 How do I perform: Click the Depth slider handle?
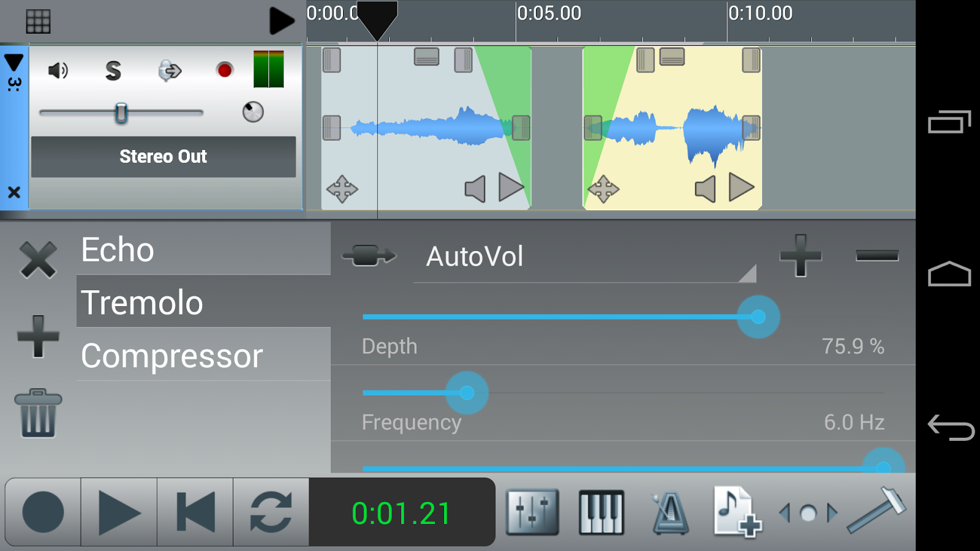(758, 317)
